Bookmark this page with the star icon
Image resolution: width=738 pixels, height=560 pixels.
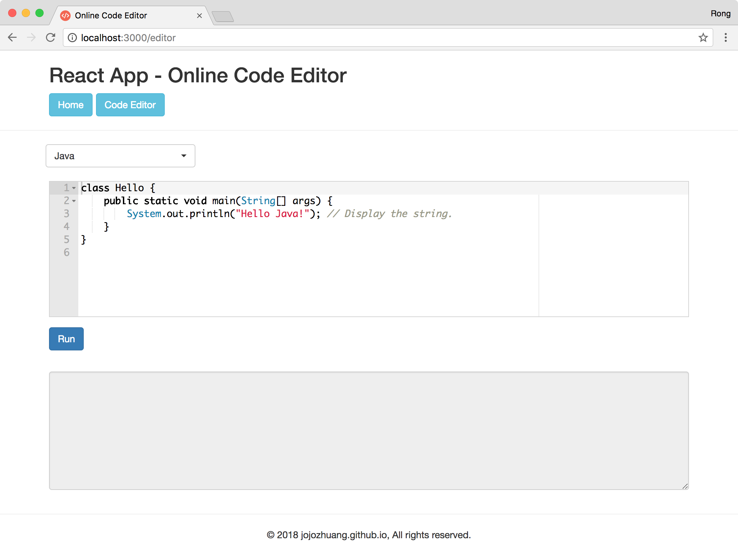703,37
